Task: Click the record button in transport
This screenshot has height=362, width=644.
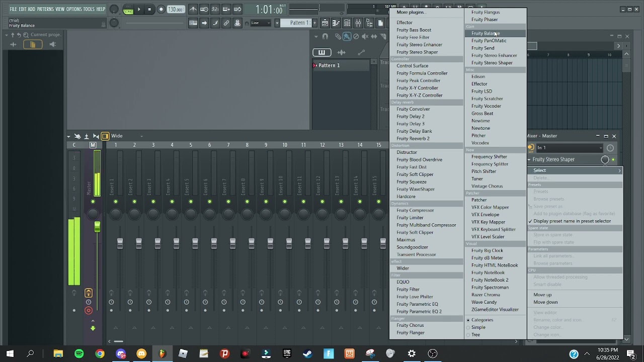Action: pyautogui.click(x=161, y=9)
